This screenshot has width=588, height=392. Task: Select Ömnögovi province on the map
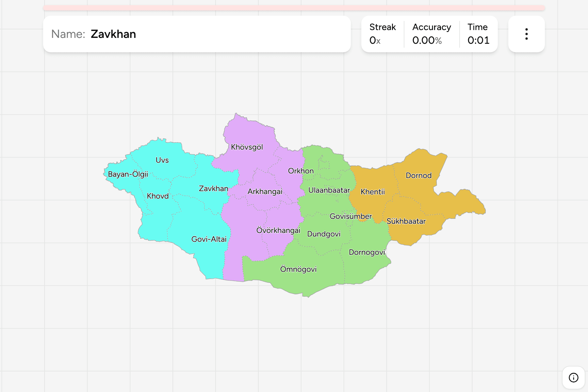tap(299, 269)
